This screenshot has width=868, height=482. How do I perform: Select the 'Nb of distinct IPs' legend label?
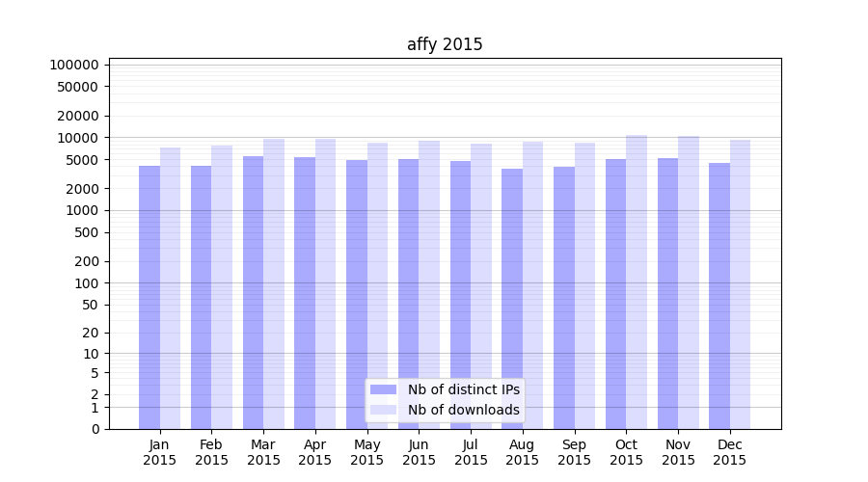[463, 389]
